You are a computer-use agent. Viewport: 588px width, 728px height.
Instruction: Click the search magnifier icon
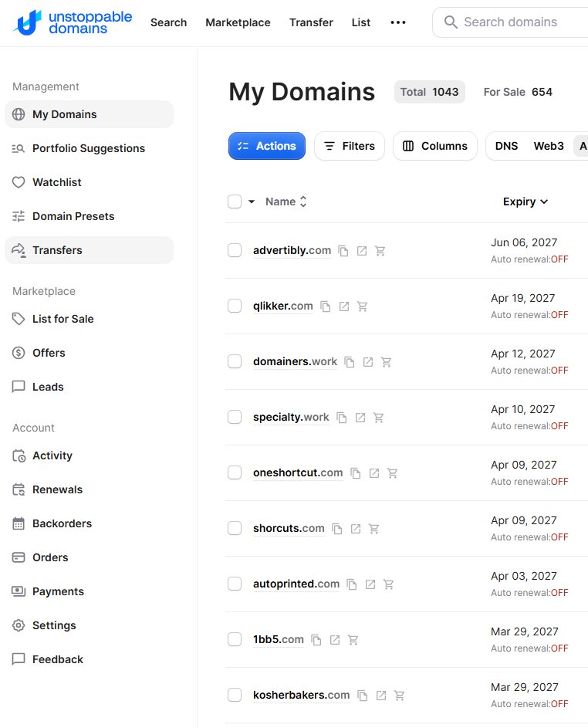coord(451,22)
